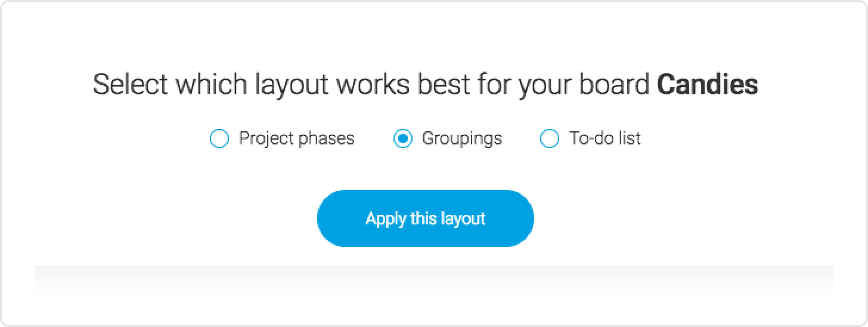Screen dimensions: 868x327
Task: Choose the To-do list radio button
Action: pyautogui.click(x=549, y=139)
